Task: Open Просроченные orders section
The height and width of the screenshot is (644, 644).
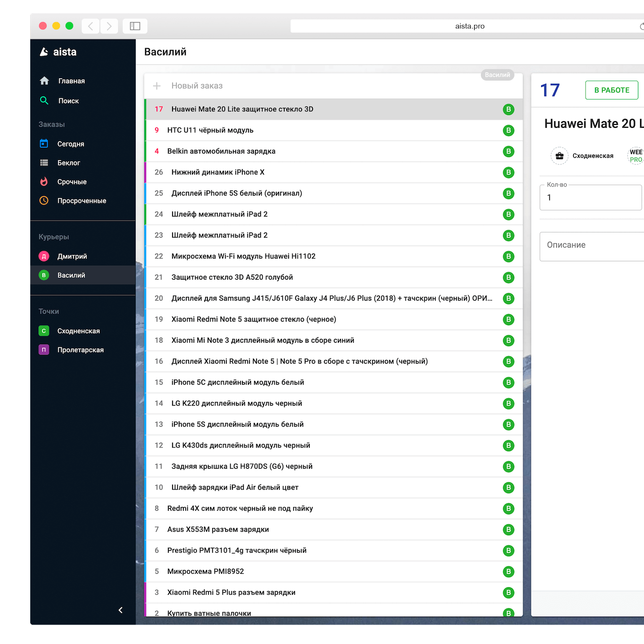Action: click(83, 200)
